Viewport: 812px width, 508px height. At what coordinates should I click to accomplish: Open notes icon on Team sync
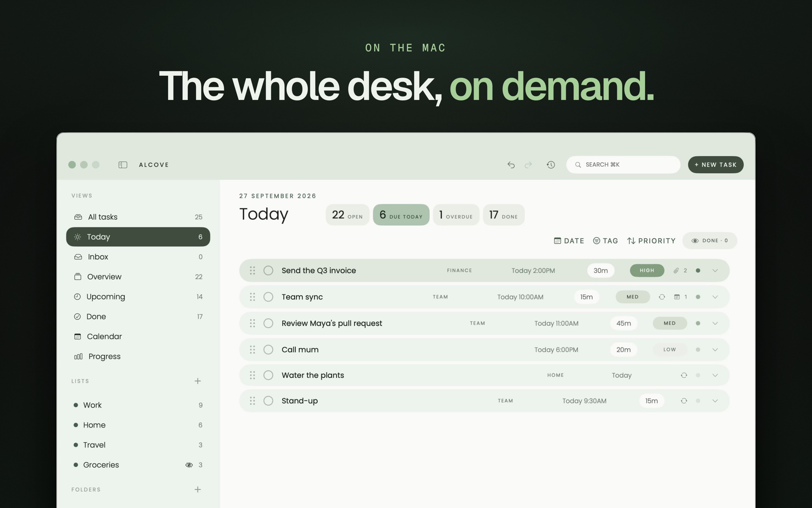point(677,297)
